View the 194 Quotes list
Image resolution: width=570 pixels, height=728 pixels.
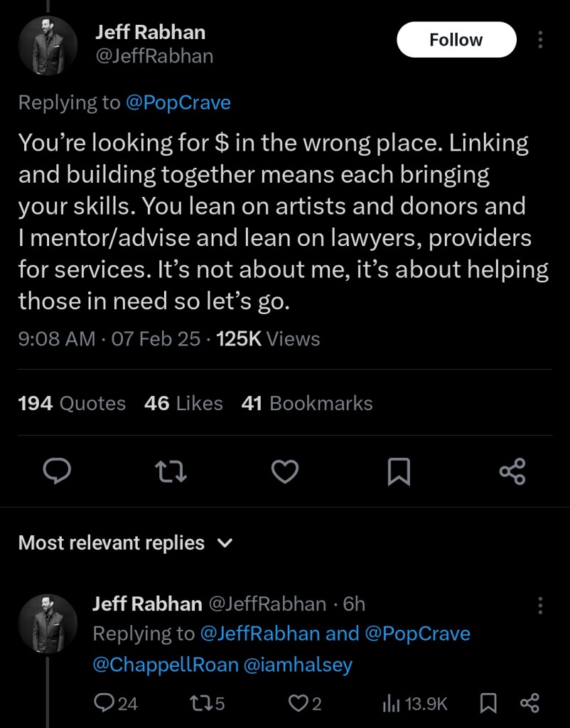coord(71,403)
